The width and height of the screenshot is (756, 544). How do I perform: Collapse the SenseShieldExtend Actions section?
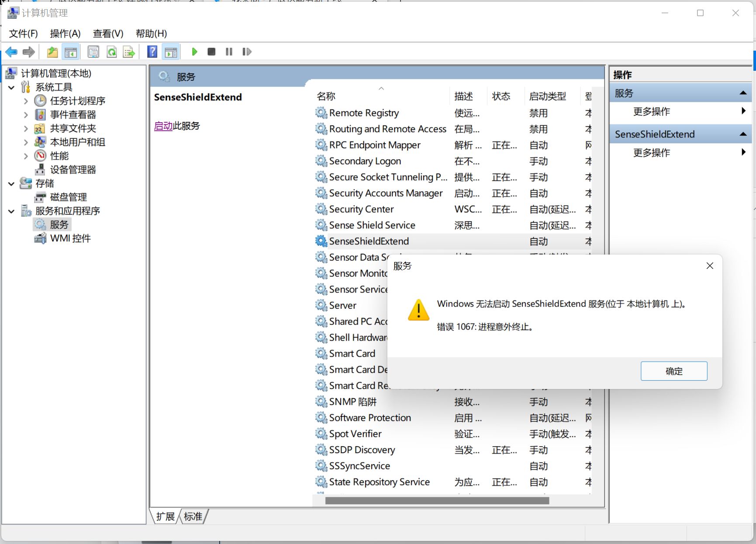tap(743, 134)
